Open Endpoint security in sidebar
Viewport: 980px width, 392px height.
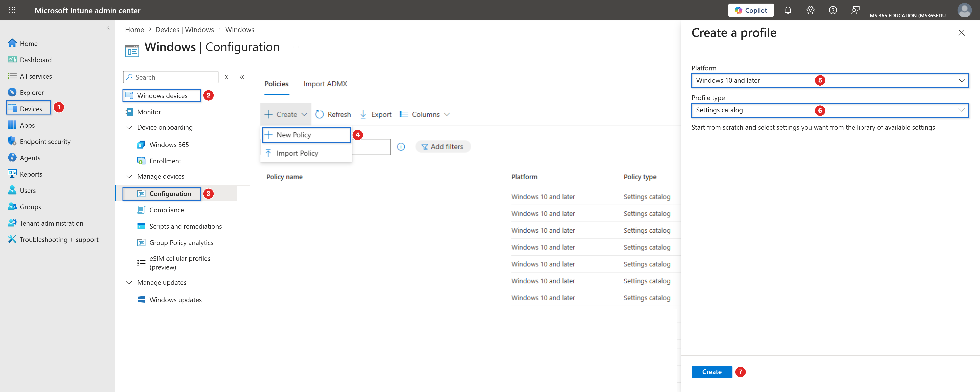pos(39,142)
